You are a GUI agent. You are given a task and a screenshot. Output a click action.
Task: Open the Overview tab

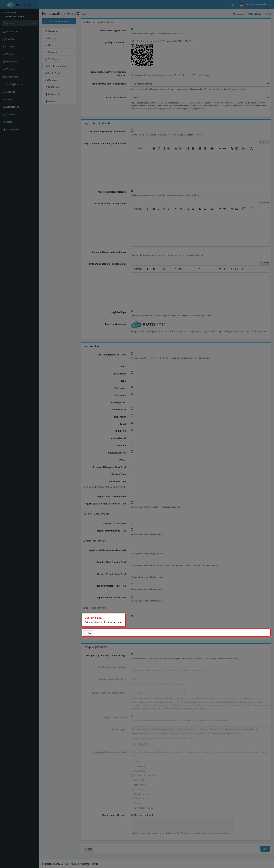click(59, 31)
